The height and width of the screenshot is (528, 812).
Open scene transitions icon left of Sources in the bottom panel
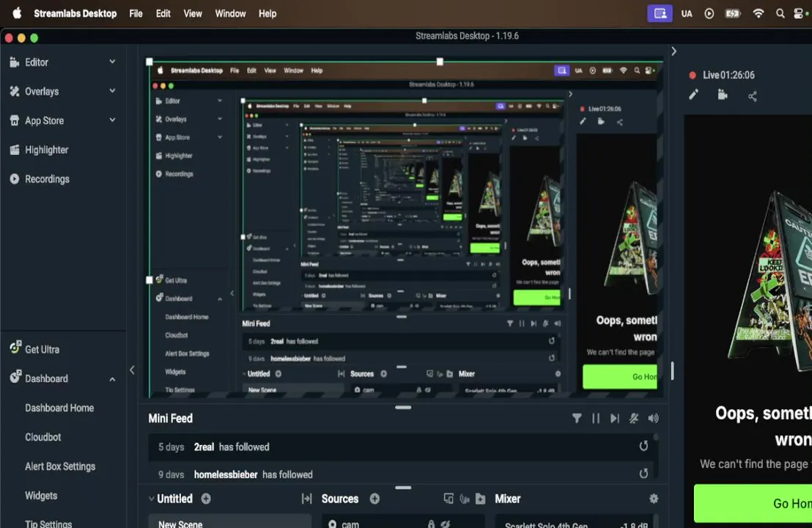[x=306, y=499]
